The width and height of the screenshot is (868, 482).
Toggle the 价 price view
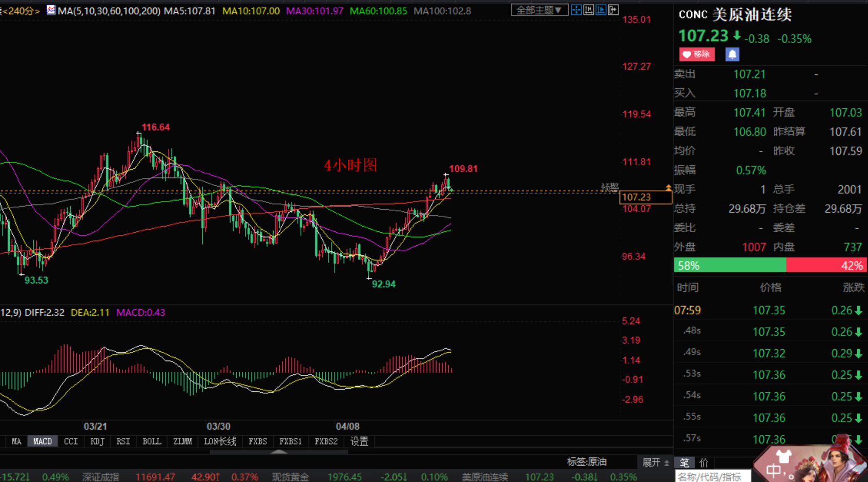704,463
